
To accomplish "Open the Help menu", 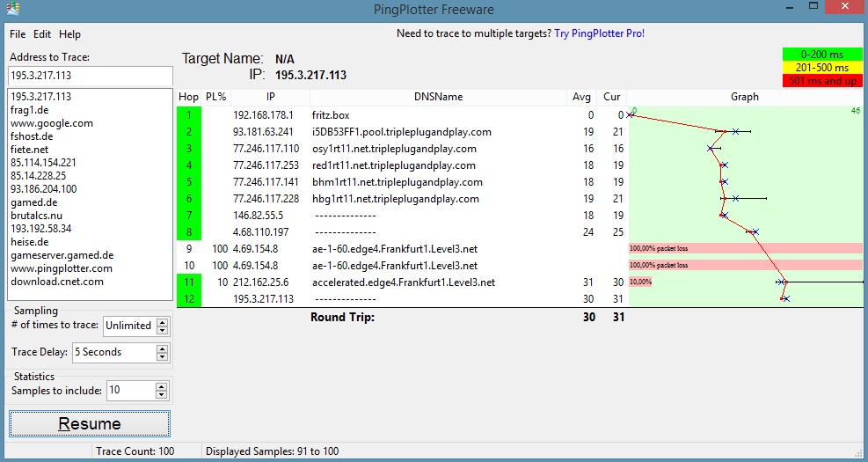I will [69, 34].
